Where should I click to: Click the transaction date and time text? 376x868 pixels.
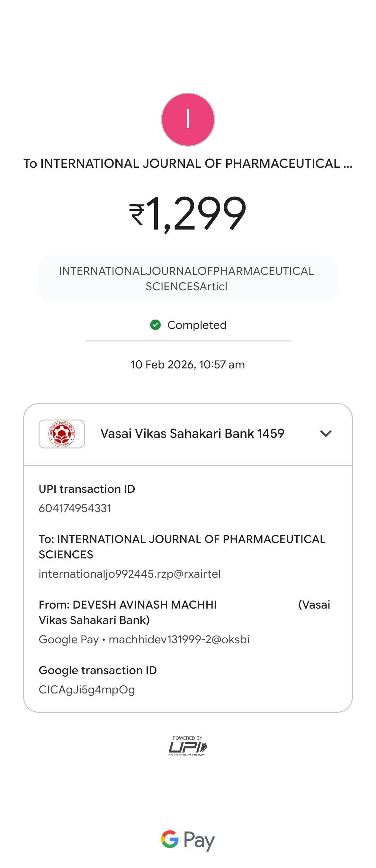pyautogui.click(x=188, y=365)
